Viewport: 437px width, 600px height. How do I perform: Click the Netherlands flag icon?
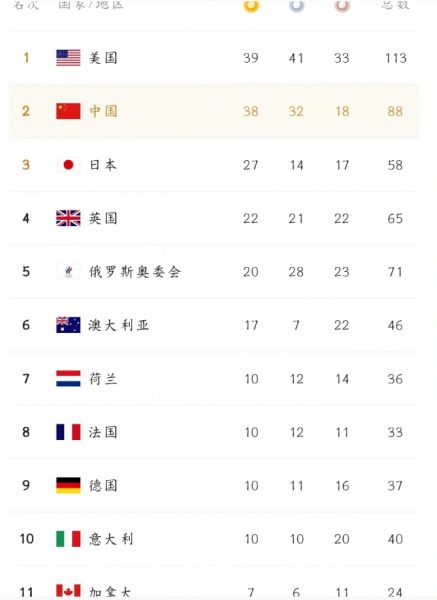[x=68, y=378]
